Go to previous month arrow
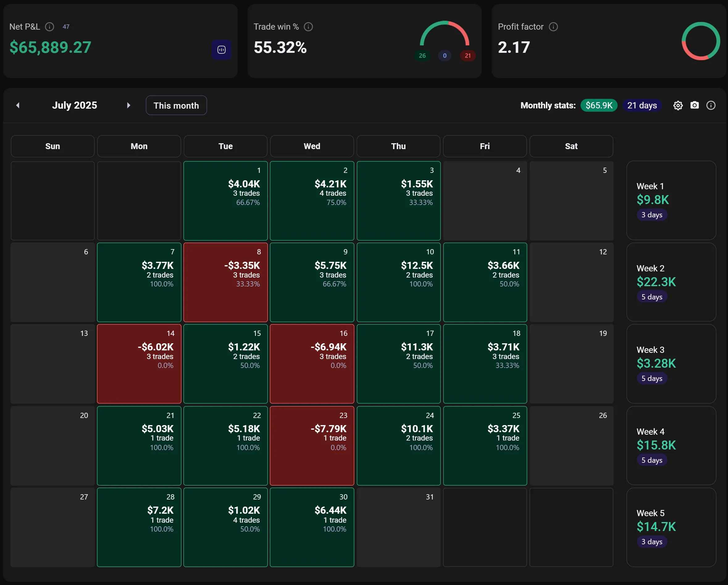The height and width of the screenshot is (585, 728). click(x=18, y=105)
